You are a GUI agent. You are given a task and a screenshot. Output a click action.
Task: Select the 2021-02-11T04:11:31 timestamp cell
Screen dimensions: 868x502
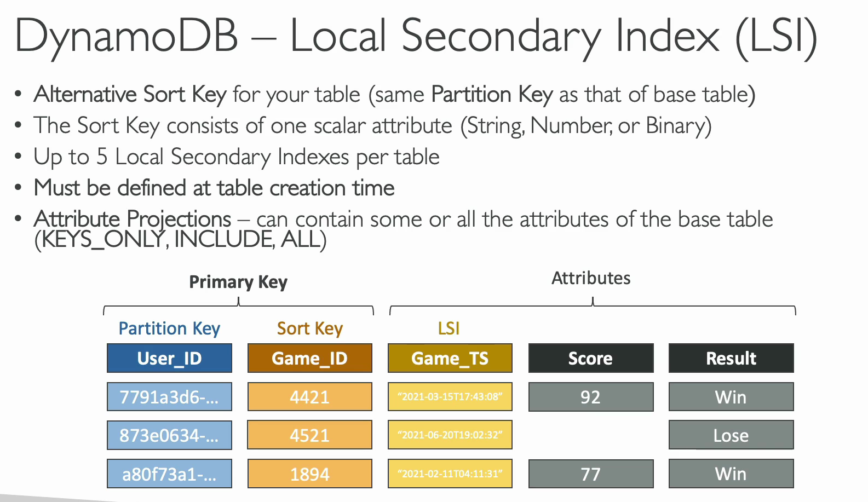(450, 474)
